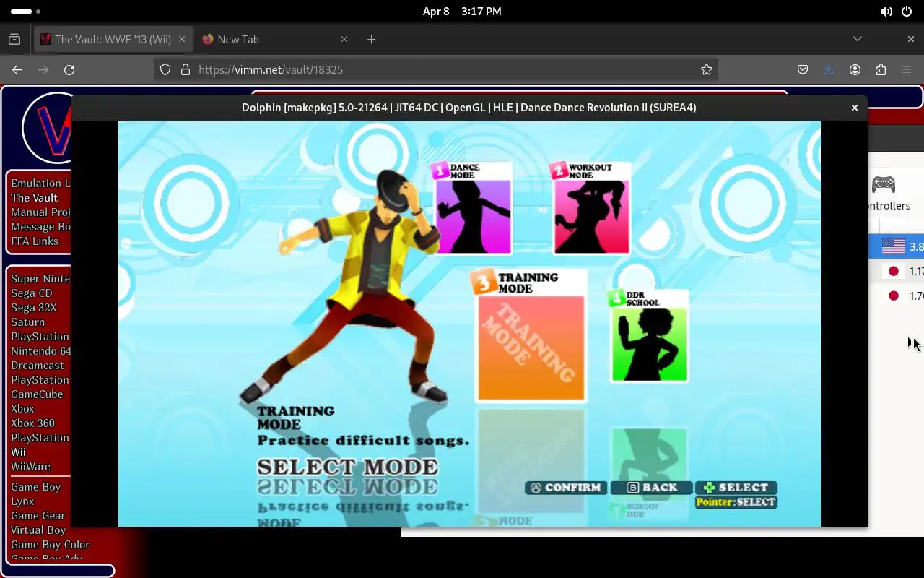Viewport: 924px width, 578px height.
Task: Open the Activities overview pill
Action: click(26, 12)
